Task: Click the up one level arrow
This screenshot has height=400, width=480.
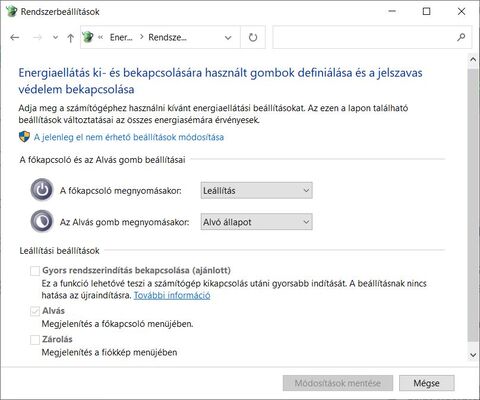Action: pos(70,38)
